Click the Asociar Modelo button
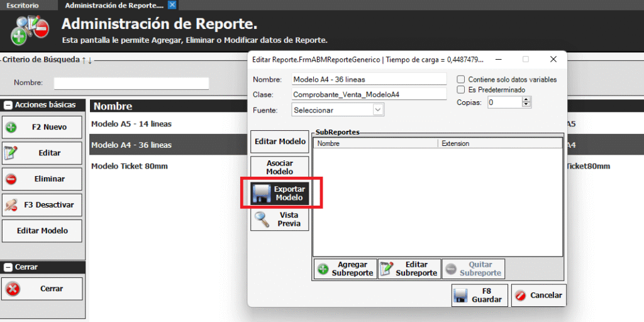 pos(280,167)
